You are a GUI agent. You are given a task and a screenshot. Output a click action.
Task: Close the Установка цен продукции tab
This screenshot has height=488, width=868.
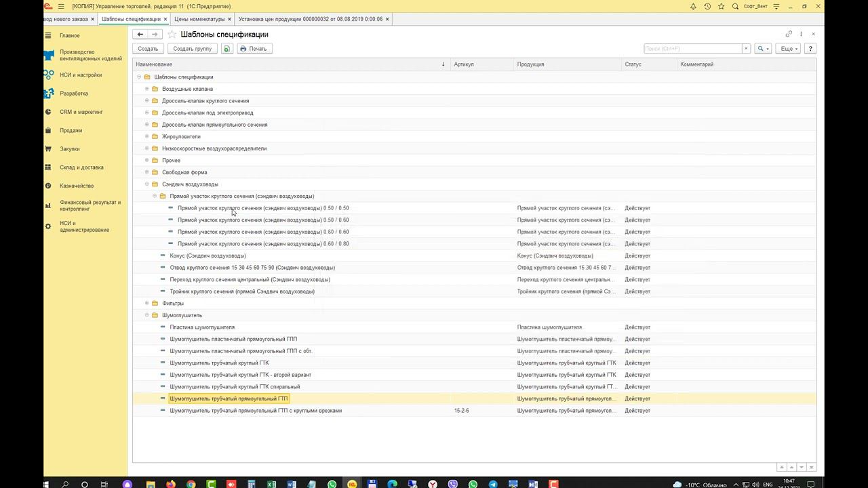[387, 19]
